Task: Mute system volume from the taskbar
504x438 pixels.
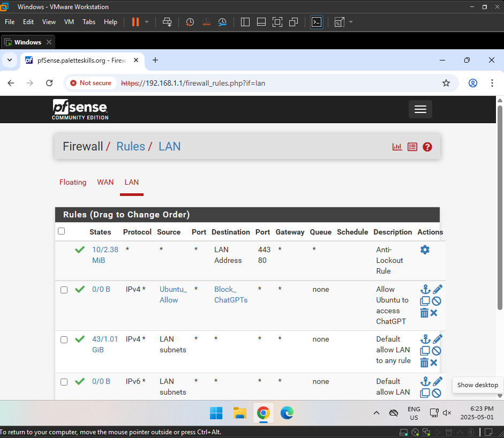Action: [x=447, y=413]
